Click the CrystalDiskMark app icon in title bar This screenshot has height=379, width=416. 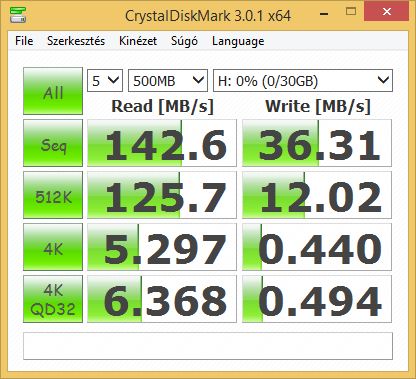[18, 15]
